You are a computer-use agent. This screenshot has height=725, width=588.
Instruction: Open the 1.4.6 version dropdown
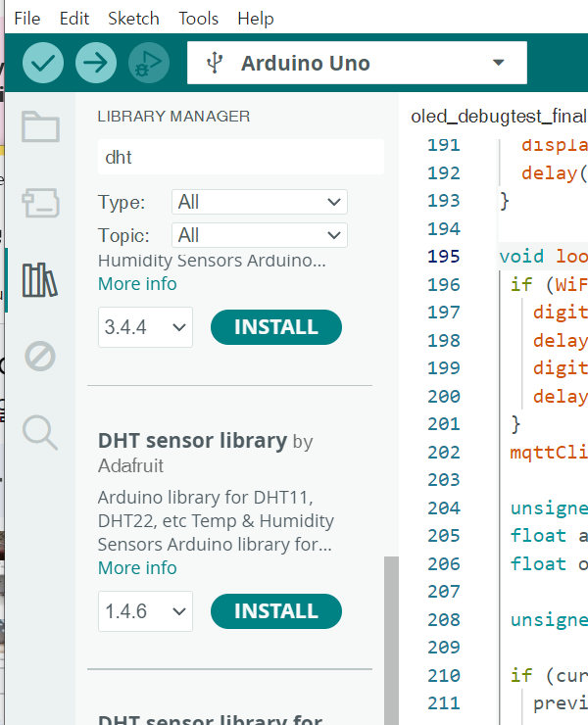pos(145,611)
